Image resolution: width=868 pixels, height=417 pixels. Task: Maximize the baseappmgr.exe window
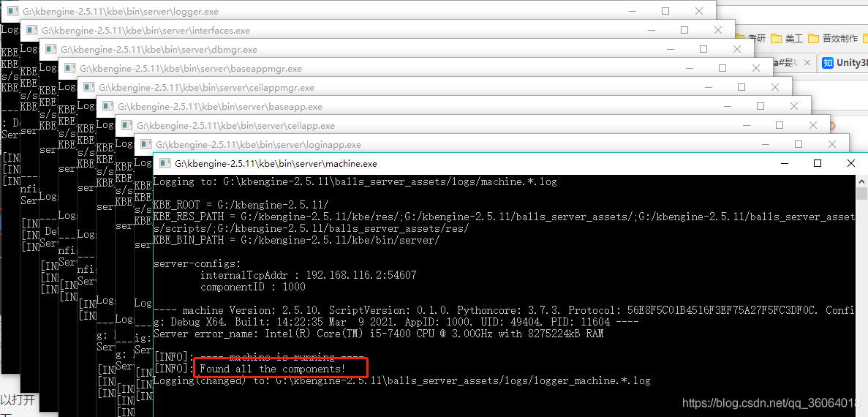(722, 68)
